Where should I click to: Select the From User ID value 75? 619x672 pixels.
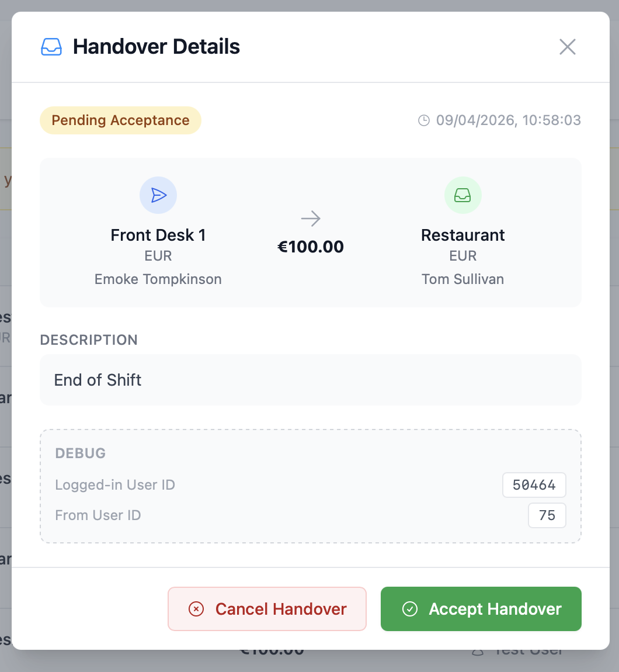547,515
